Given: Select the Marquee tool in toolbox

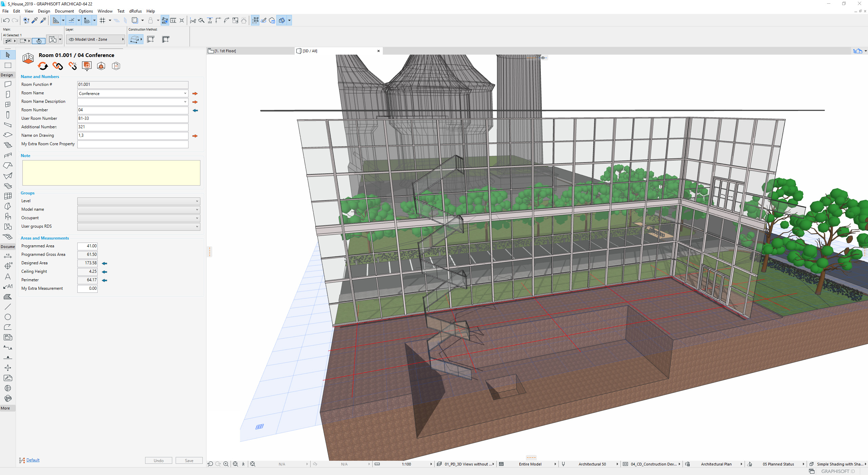Looking at the screenshot, I should (8, 65).
